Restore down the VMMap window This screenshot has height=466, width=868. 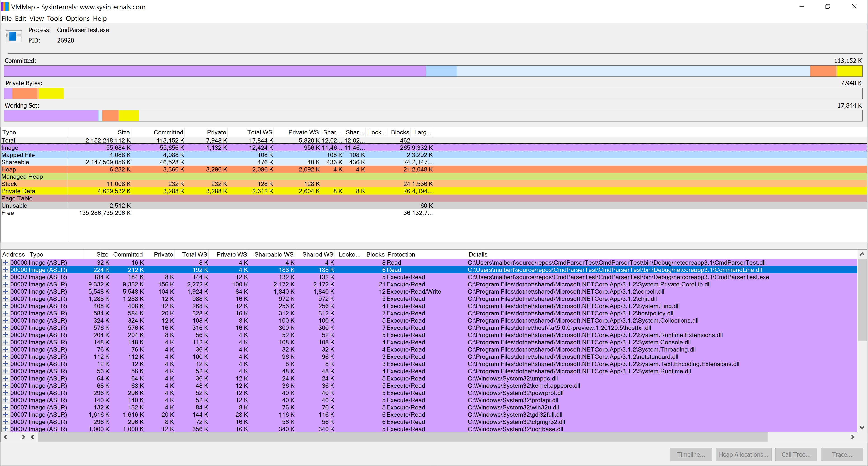[x=828, y=7]
